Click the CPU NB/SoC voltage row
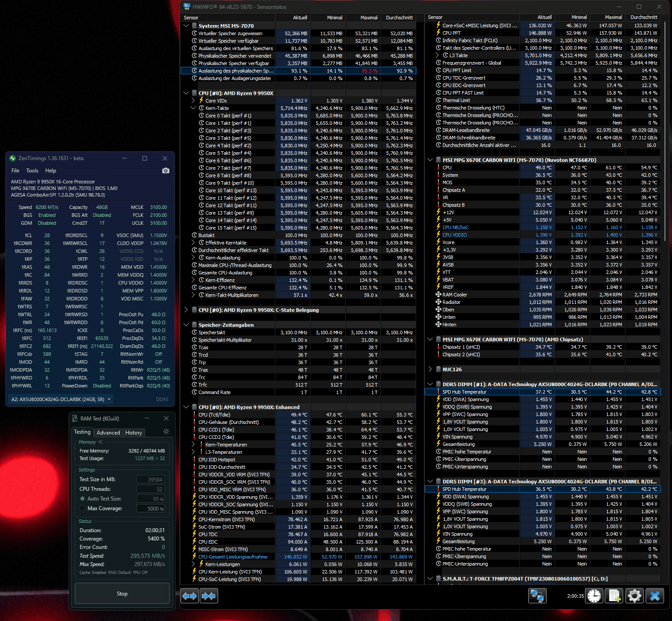This screenshot has height=621, width=672. point(543,227)
